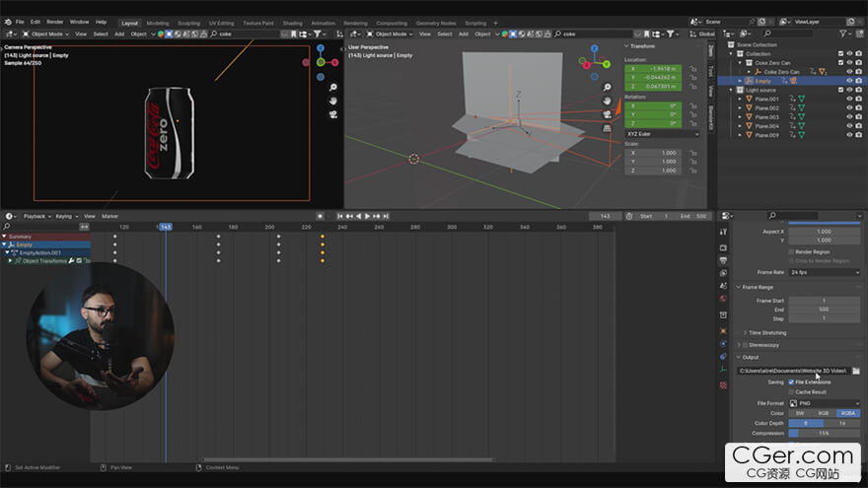Click the zoom magnifier tool in camera viewport
The height and width of the screenshot is (488, 868).
click(333, 88)
